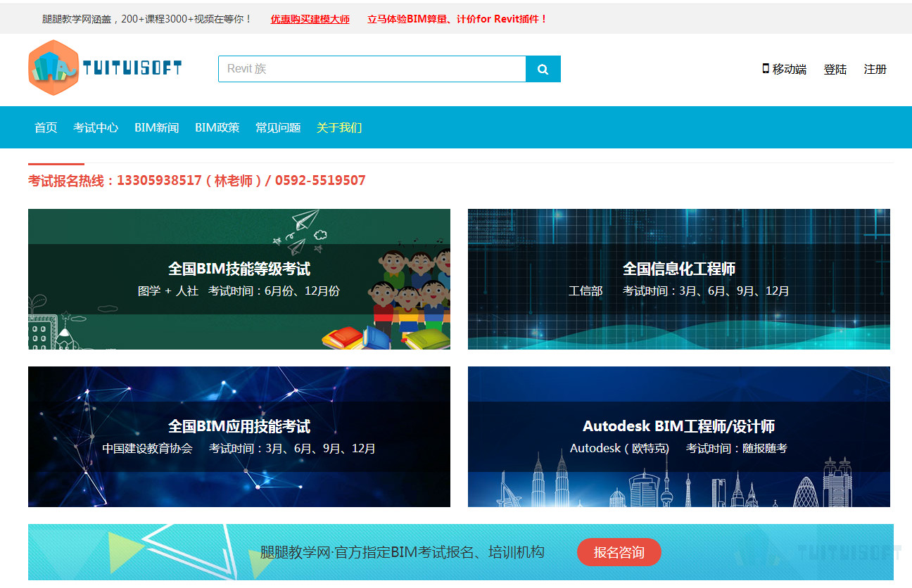912x588 pixels.
Task: Open the 注册 register link
Action: pyautogui.click(x=875, y=69)
